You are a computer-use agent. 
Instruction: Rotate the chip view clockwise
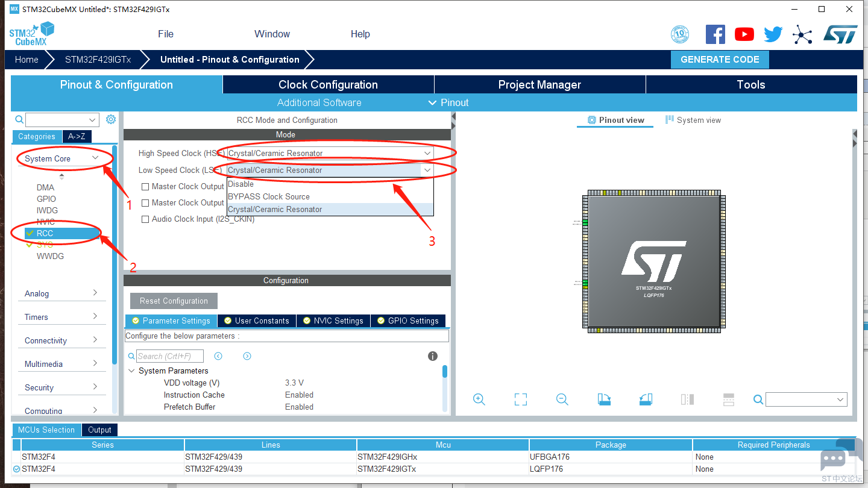(x=604, y=399)
